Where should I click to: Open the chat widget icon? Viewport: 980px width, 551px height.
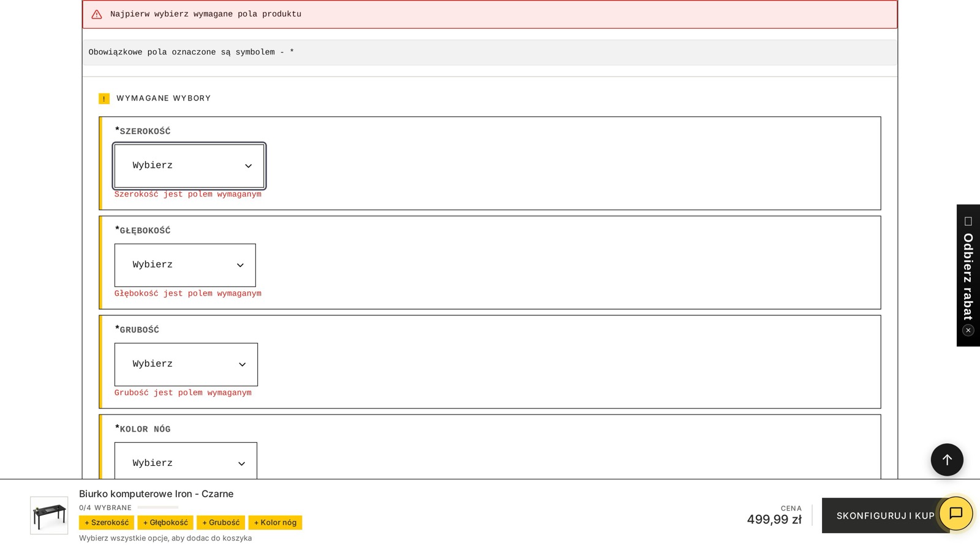956,514
